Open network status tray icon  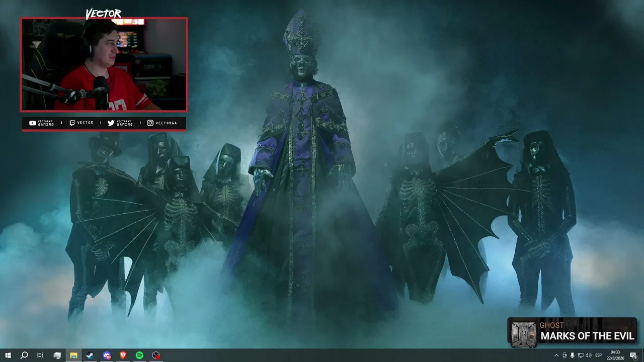point(580,355)
